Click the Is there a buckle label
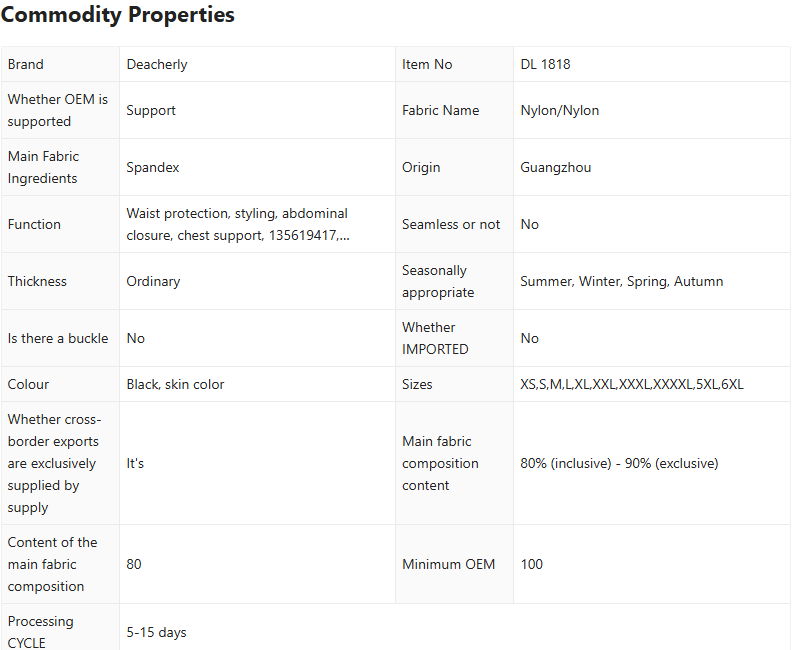The height and width of the screenshot is (650, 793). point(58,338)
